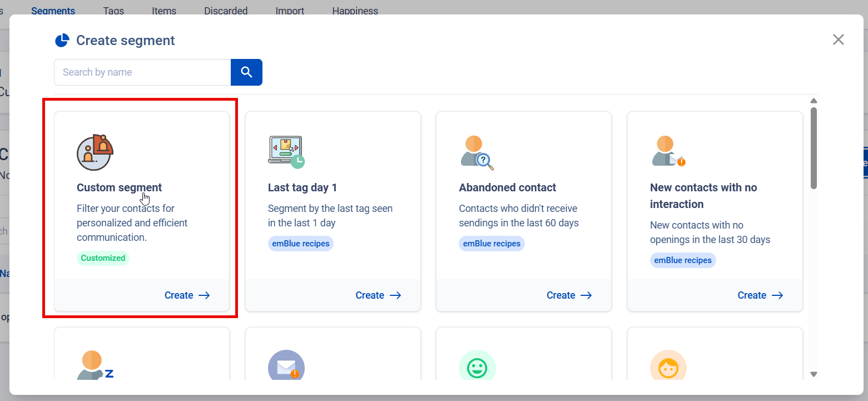Viewport: 868px width, 401px height.
Task: Switch to the Import tab
Action: [289, 11]
